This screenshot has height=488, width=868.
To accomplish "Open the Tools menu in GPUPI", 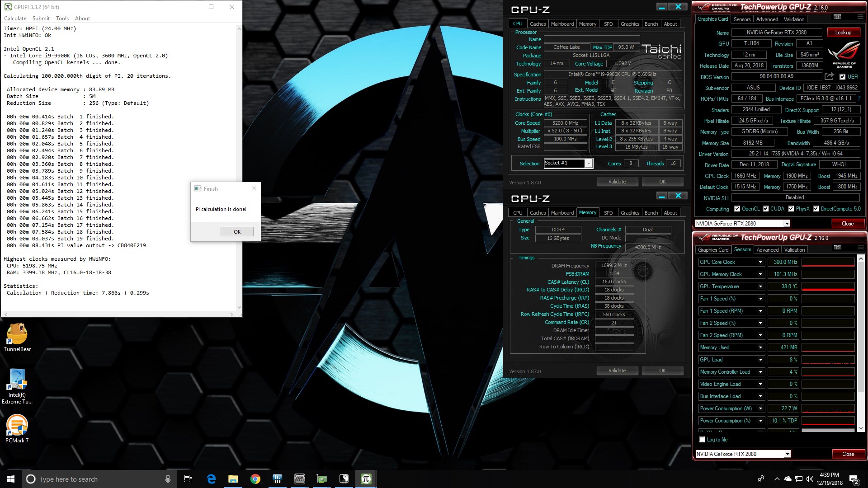I will tap(62, 19).
